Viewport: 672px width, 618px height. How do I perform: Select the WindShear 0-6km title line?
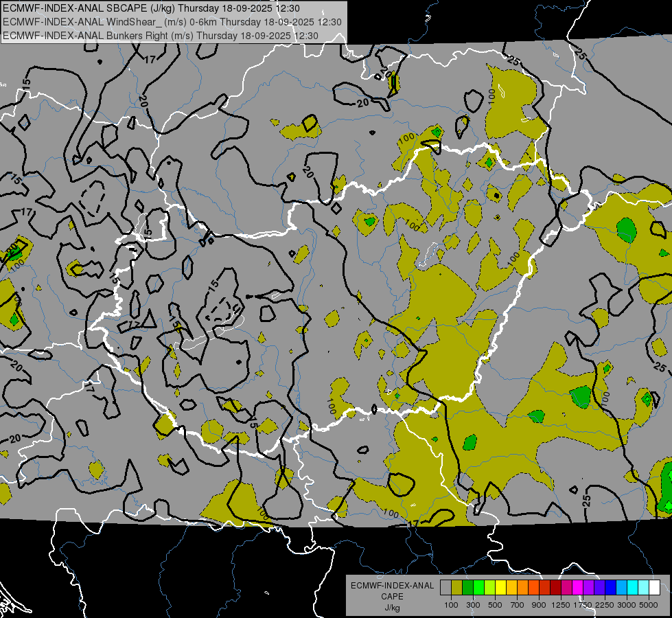point(172,22)
